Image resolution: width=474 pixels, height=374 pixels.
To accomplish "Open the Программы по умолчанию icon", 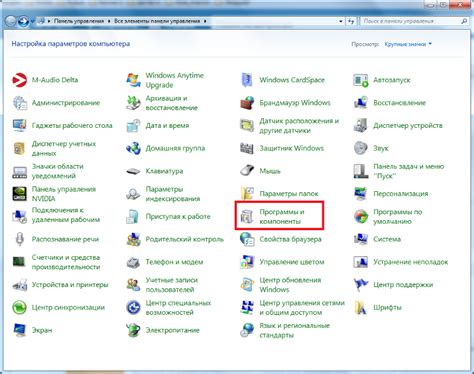I will click(x=361, y=217).
